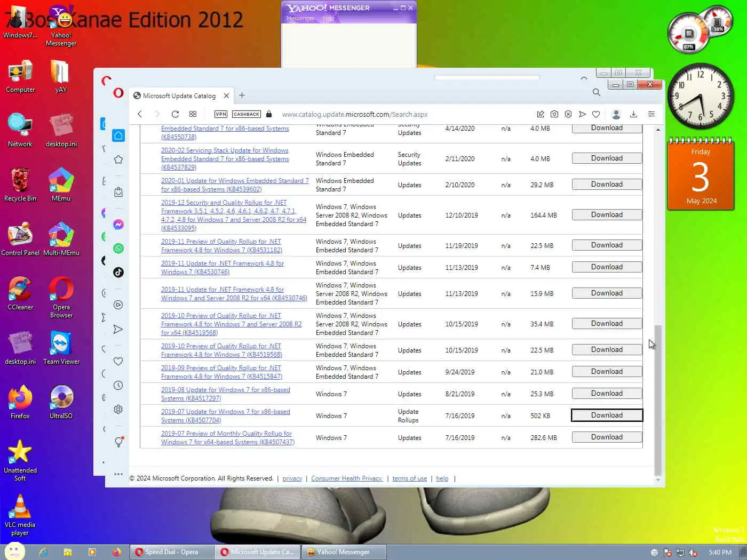Click the page vertical scrollbar thumb
Image resolution: width=747 pixels, height=560 pixels.
pos(658,400)
